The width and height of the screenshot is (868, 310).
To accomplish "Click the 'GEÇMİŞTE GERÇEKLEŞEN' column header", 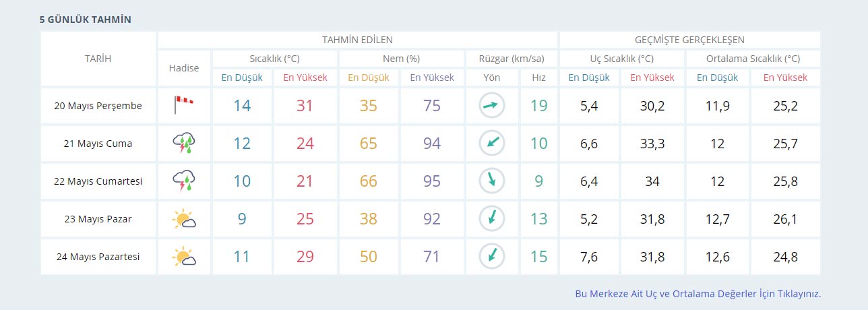I will (x=689, y=40).
